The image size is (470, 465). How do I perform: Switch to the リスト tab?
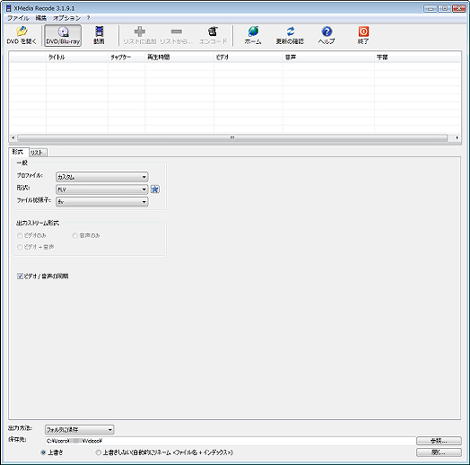point(38,153)
